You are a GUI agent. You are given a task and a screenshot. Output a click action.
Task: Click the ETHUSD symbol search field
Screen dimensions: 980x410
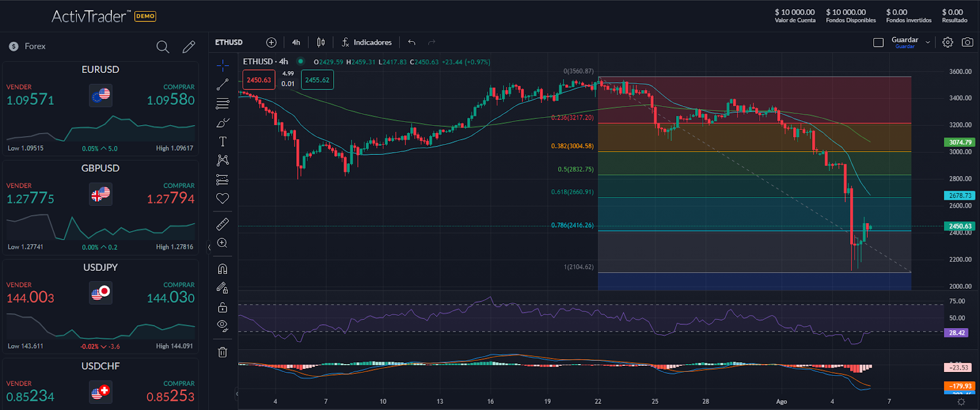point(229,42)
